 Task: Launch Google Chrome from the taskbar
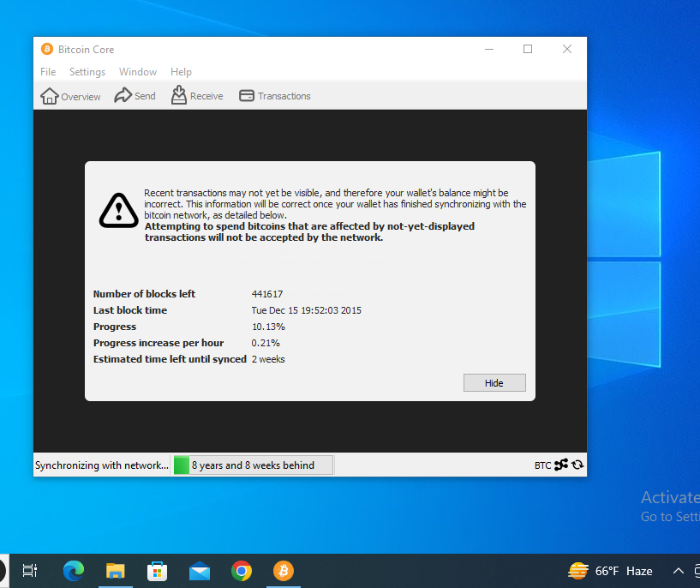(x=242, y=571)
